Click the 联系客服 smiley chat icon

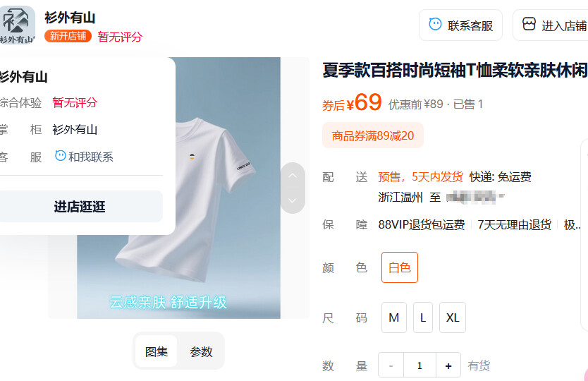[435, 25]
